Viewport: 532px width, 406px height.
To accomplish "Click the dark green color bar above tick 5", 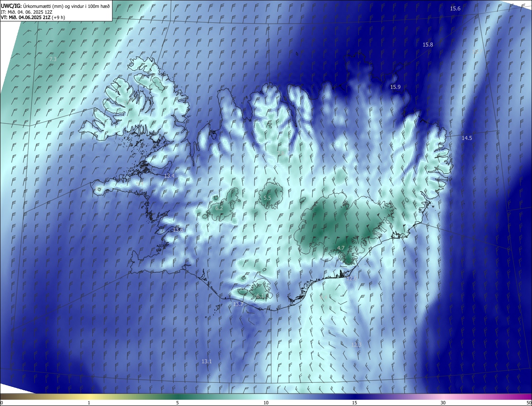I will coord(177,397).
